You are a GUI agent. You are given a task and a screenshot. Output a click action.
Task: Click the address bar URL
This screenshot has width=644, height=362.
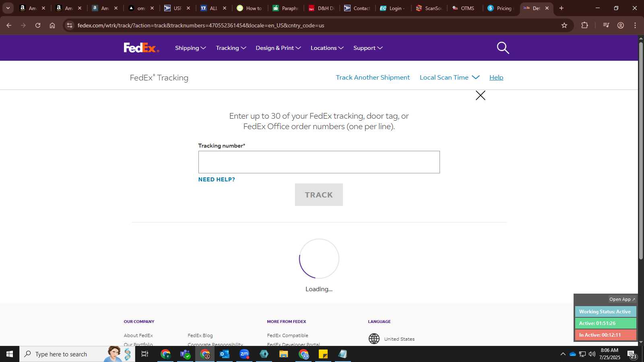201,25
